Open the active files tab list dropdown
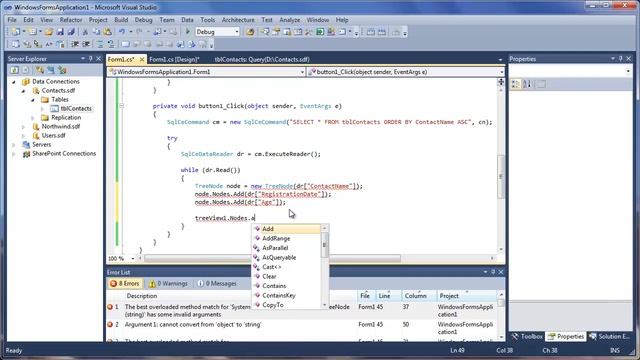The width and height of the screenshot is (640, 360). click(500, 60)
